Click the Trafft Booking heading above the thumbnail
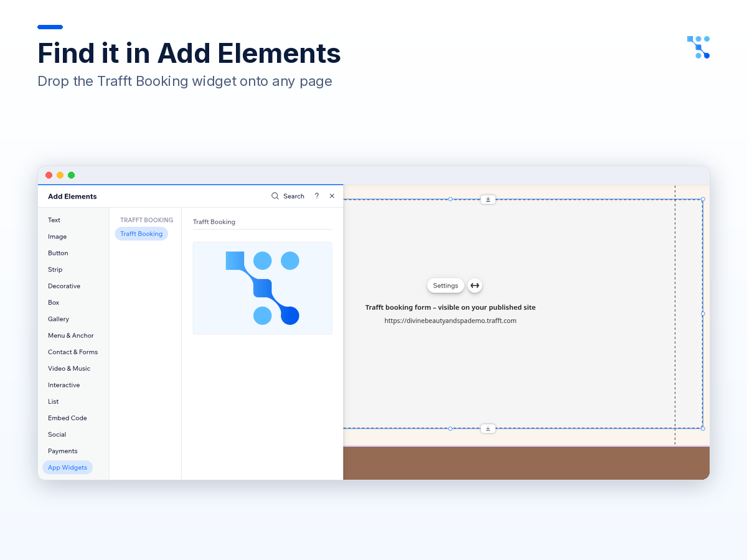The height and width of the screenshot is (560, 747). coord(214,222)
